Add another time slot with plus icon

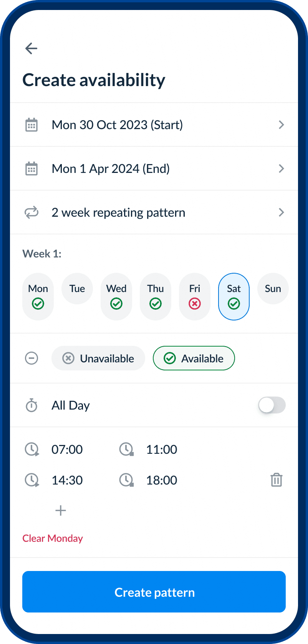pos(61,511)
